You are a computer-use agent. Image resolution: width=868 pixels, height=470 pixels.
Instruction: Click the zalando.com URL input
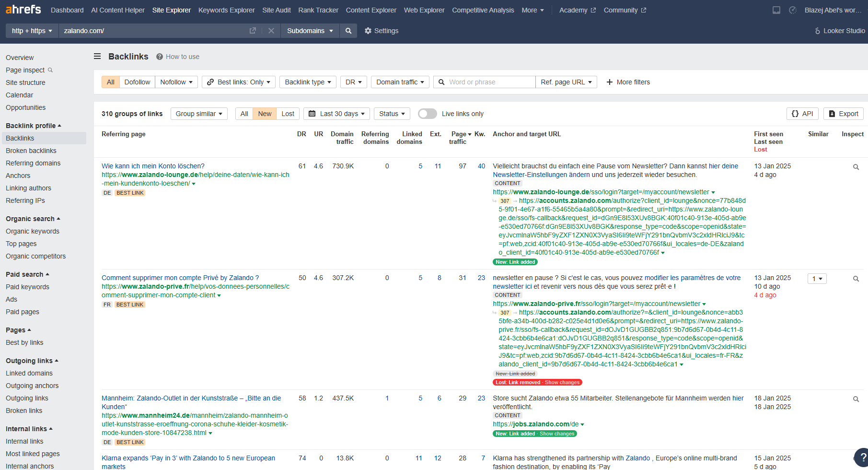click(153, 31)
